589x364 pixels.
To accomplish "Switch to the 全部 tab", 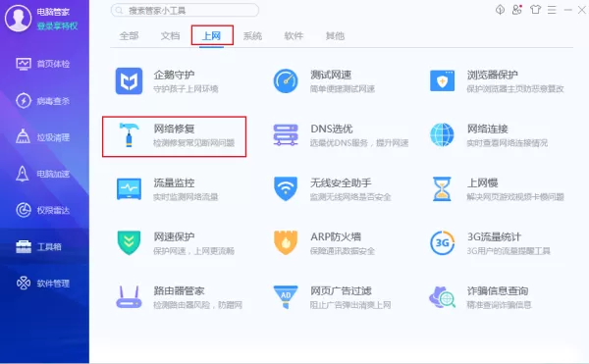I will (x=129, y=36).
